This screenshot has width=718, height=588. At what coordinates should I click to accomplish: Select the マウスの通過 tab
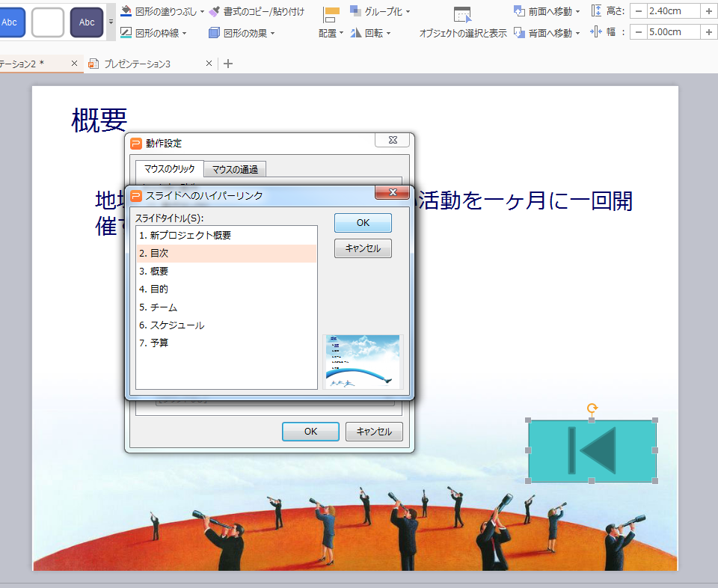235,169
